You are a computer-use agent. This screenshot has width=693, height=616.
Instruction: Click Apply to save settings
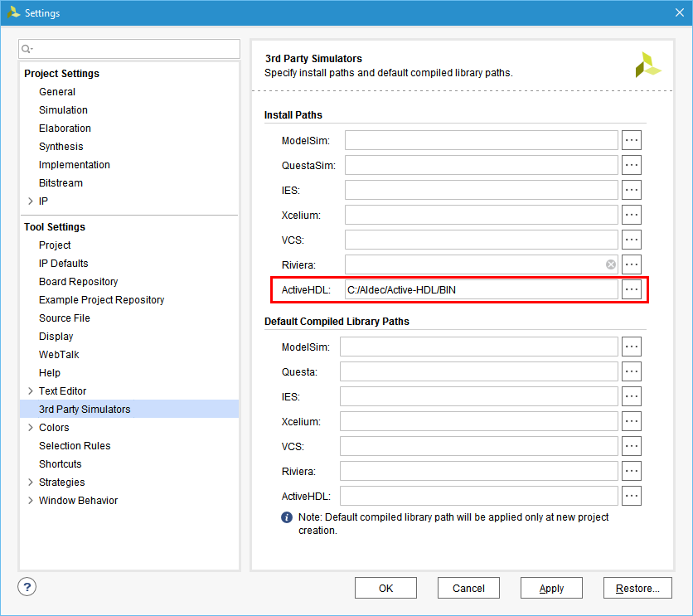coord(551,588)
